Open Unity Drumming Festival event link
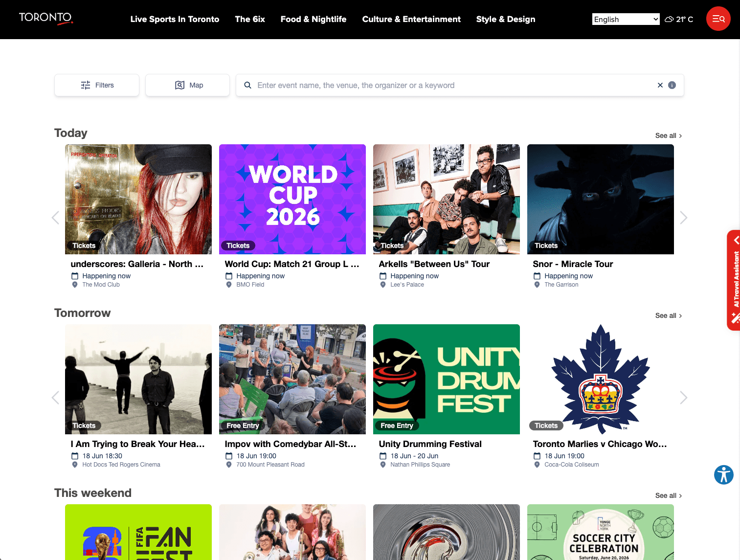Screen dimensions: 740x560 430,444
